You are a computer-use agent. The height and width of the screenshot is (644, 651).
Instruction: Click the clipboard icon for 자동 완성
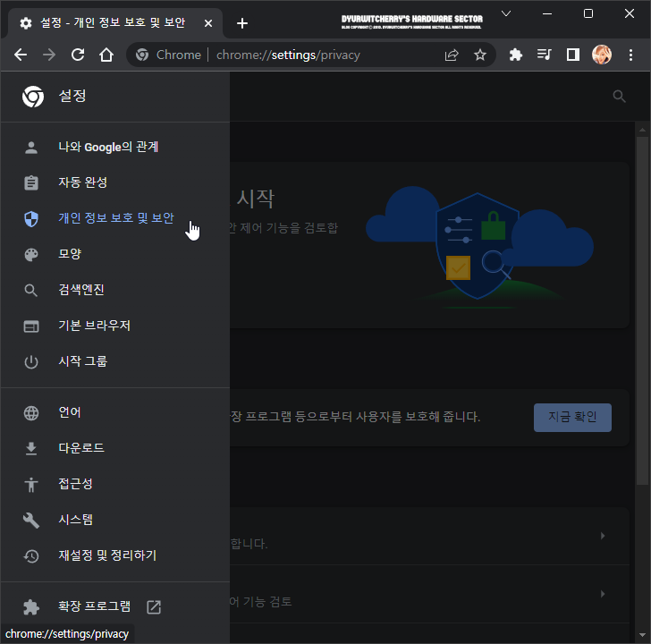coord(31,182)
